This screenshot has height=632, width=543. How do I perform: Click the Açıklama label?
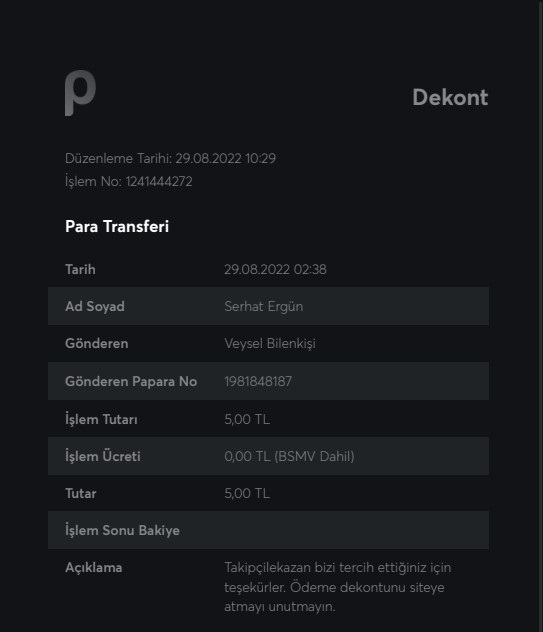point(94,568)
